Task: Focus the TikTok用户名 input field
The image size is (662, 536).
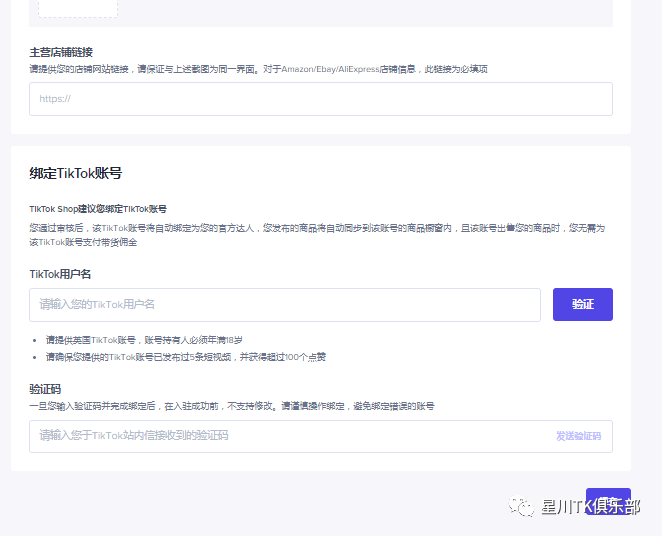Action: point(285,305)
